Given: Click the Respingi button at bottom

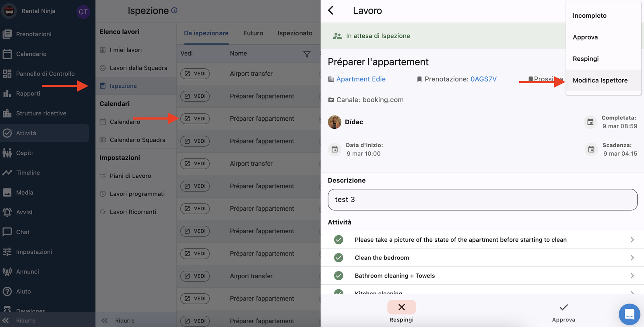Looking at the screenshot, I should coord(401,311).
